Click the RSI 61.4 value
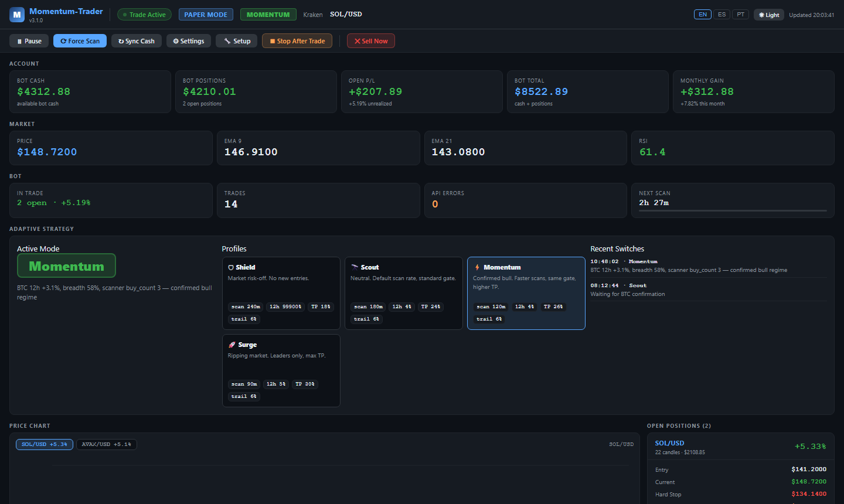 tap(652, 152)
